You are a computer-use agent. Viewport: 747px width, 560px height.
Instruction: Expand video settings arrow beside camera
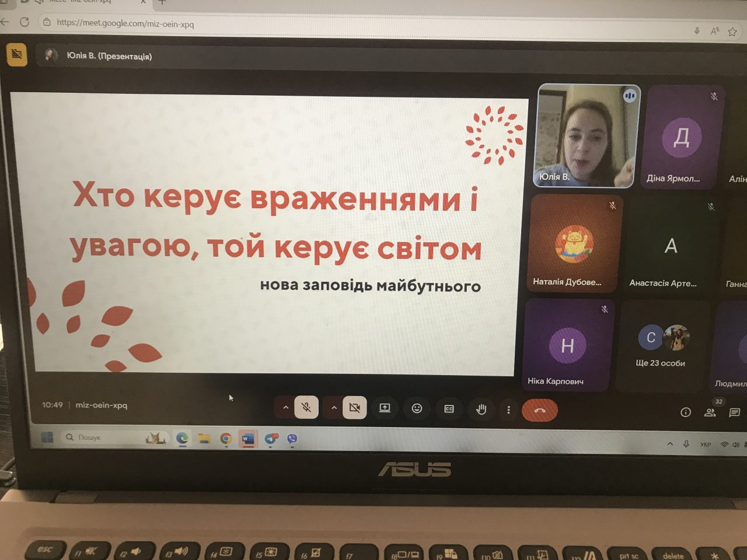coord(334,407)
